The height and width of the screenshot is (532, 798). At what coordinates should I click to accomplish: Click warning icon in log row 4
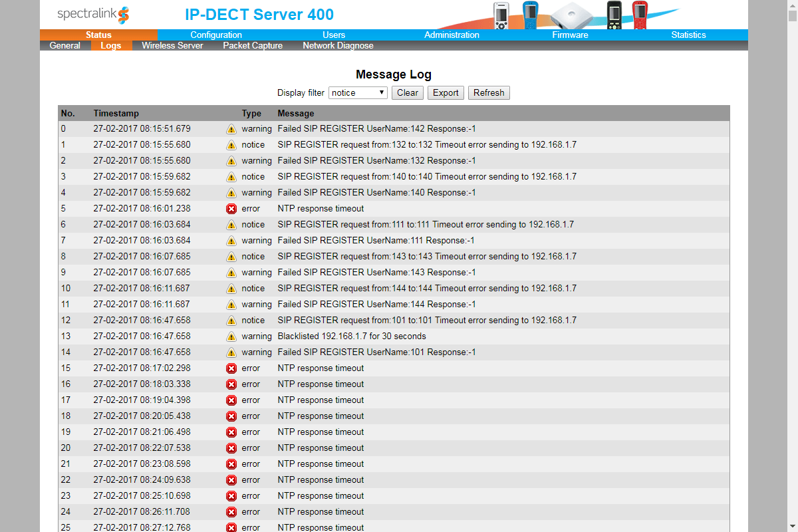(231, 193)
